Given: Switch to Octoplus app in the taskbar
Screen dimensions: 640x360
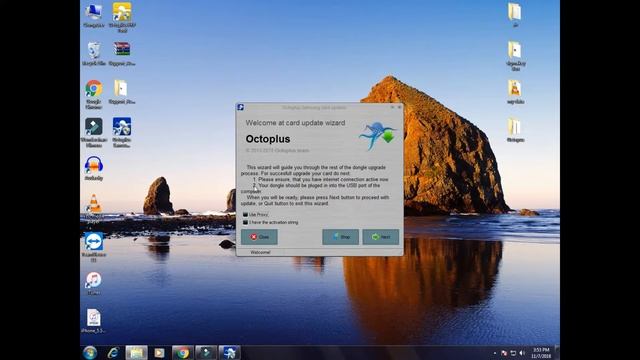Looking at the screenshot, I should pyautogui.click(x=229, y=353).
